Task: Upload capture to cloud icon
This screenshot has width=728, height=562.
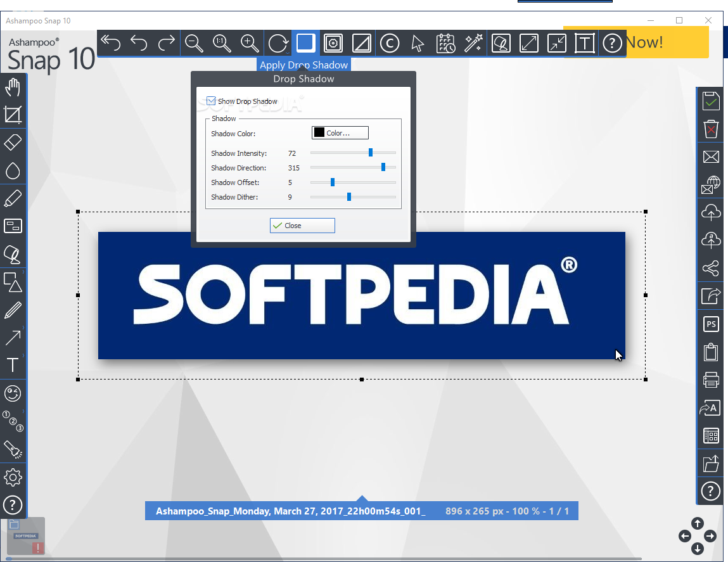Action: click(711, 212)
